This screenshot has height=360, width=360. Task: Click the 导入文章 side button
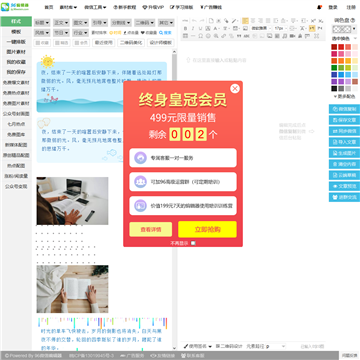tap(344, 142)
